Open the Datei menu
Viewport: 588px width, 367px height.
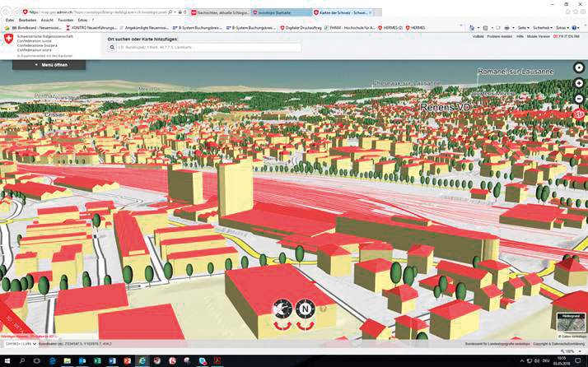(10, 21)
